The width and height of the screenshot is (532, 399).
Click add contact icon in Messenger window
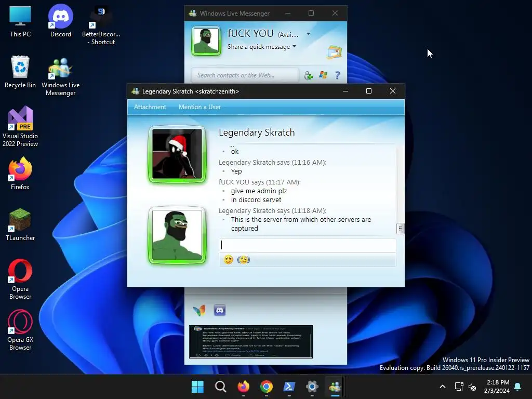[308, 75]
